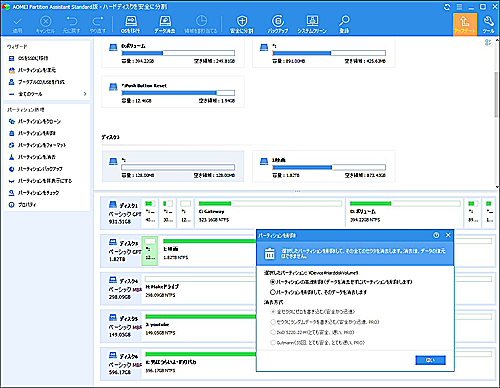Click the Cancel (キャンセル) X-circle toolbar icon
This screenshot has width=500, height=388.
tap(45, 21)
